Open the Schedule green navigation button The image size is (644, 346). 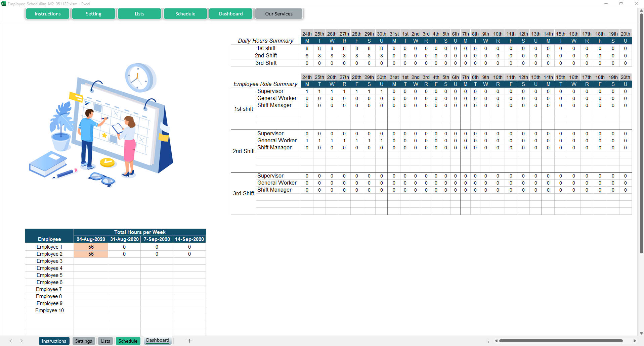pos(185,14)
